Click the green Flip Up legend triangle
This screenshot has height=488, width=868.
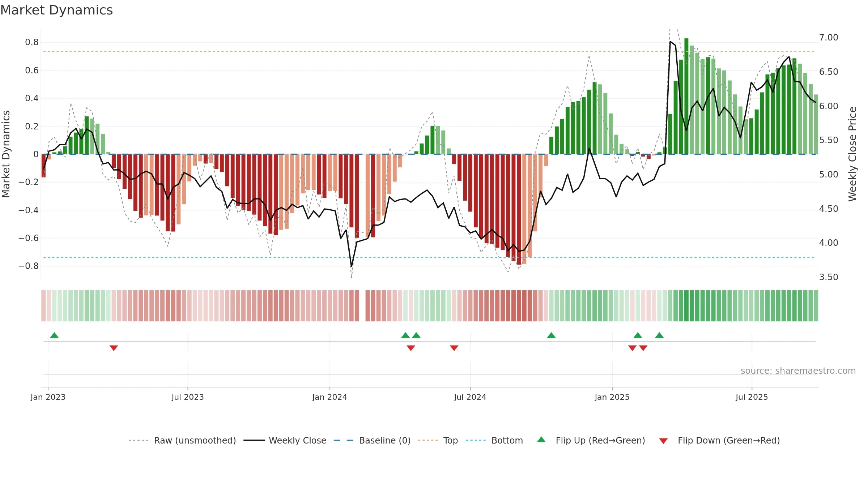(541, 440)
